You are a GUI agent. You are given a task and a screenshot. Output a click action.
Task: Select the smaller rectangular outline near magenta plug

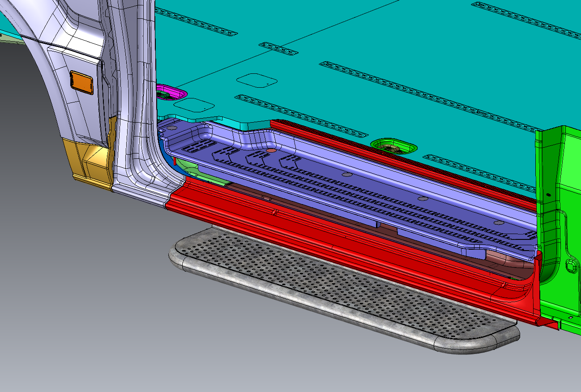coord(194,105)
